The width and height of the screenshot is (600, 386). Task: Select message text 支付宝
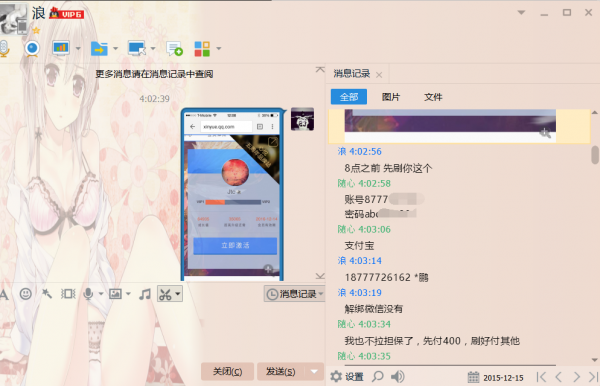pos(359,246)
